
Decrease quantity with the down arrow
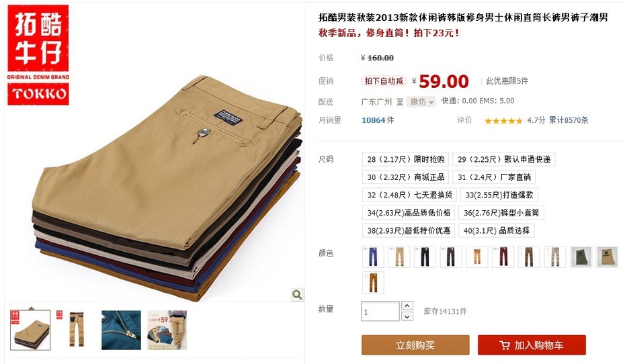point(407,316)
